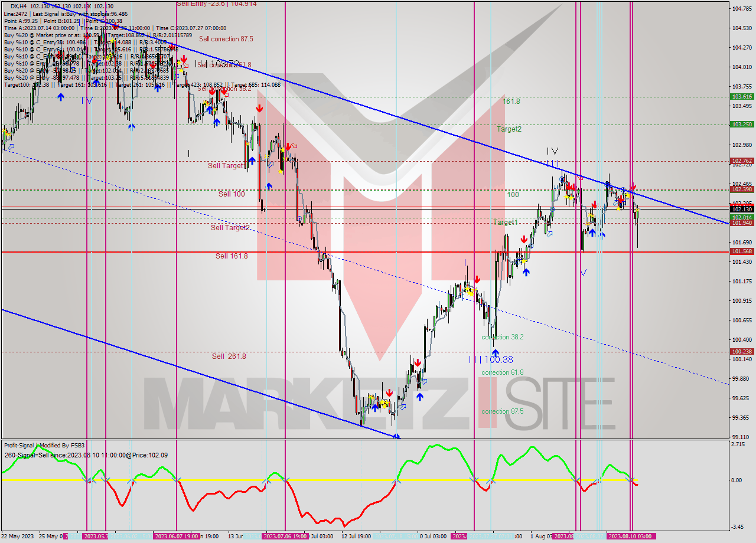Select the 'correction 61.8' label
Image resolution: width=756 pixels, height=543 pixels.
coord(503,372)
